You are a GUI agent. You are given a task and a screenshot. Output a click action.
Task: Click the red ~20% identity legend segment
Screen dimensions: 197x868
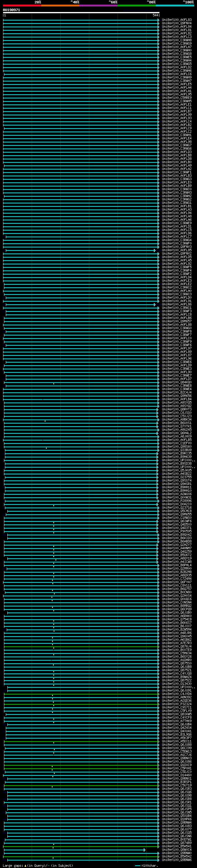point(22,6)
